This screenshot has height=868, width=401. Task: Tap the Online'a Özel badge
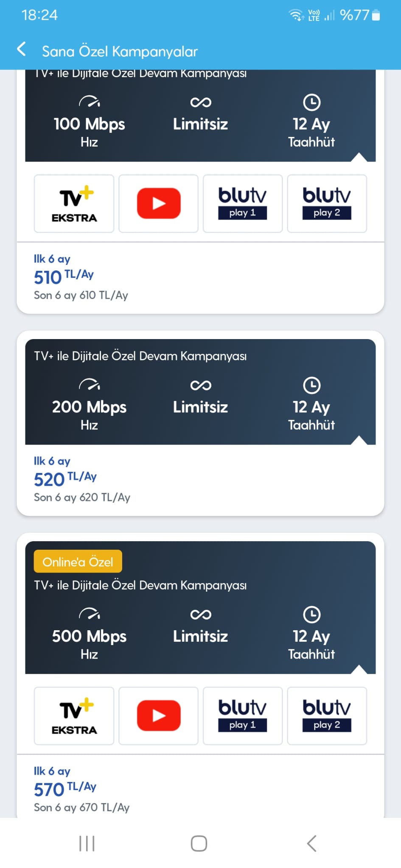click(78, 562)
